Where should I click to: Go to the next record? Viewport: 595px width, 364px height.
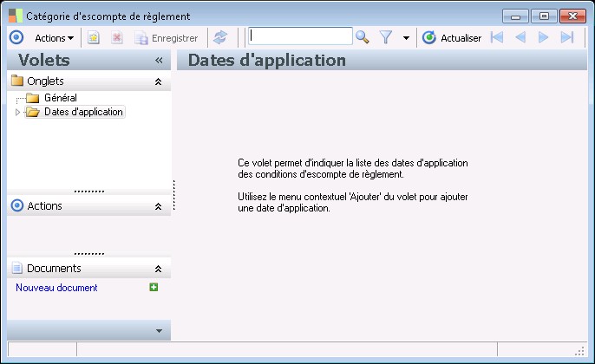pos(543,37)
